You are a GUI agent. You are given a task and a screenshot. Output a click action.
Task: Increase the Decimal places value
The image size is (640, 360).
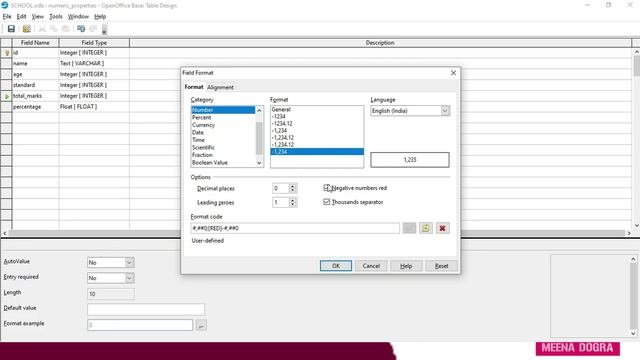point(292,186)
